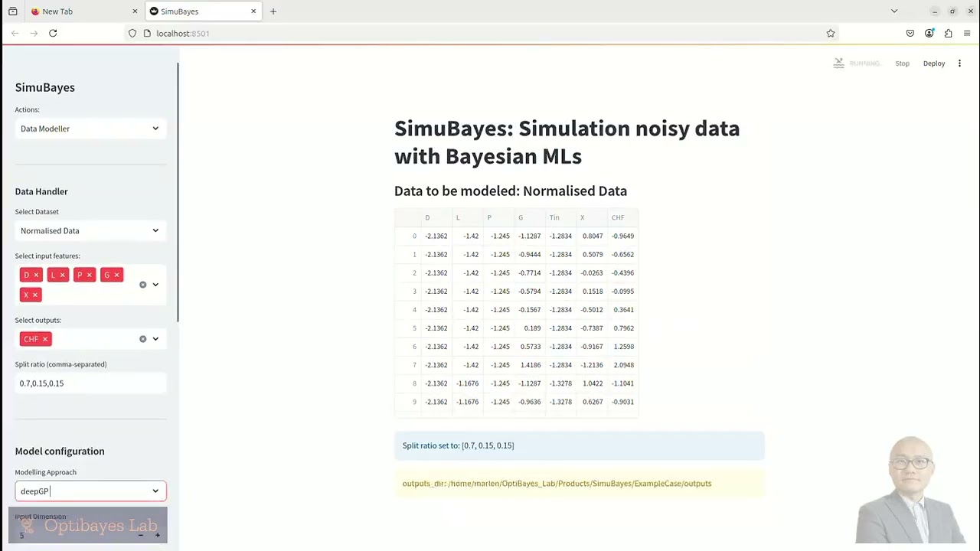
Task: Click the localhost:8501 address bar
Action: tap(482, 33)
